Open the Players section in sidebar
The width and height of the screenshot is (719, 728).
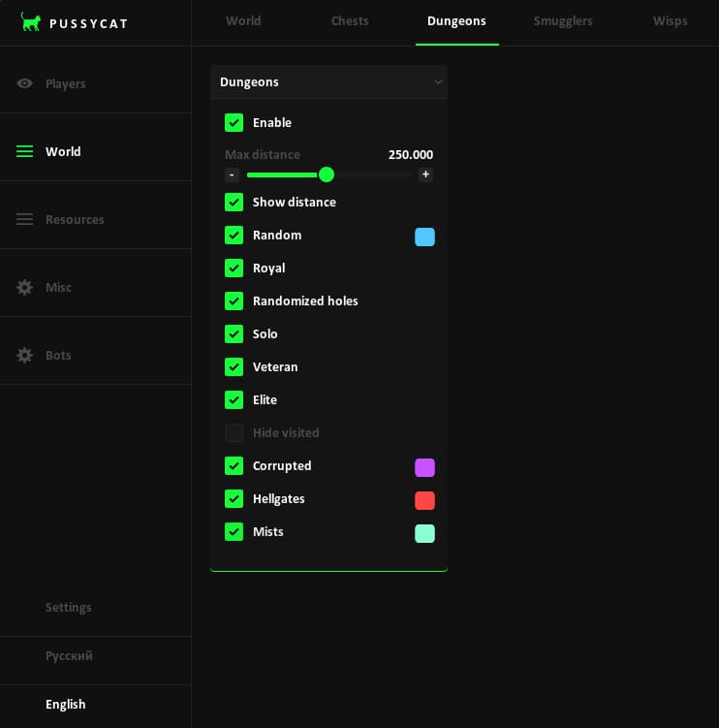[96, 83]
